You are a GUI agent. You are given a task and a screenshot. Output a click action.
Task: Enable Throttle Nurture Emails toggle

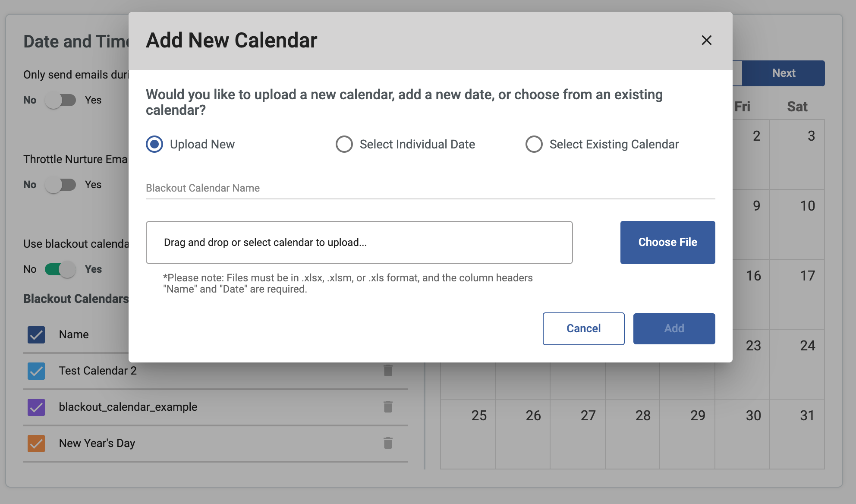tap(62, 184)
